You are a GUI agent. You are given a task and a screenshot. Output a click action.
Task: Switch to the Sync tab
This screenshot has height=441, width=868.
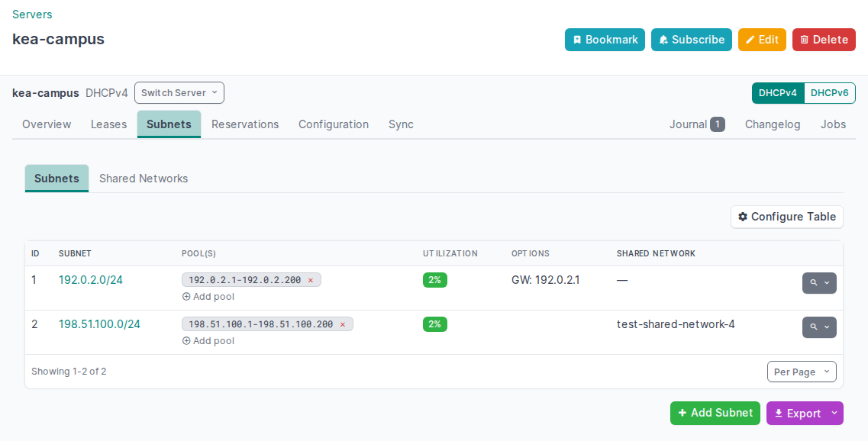(x=401, y=124)
